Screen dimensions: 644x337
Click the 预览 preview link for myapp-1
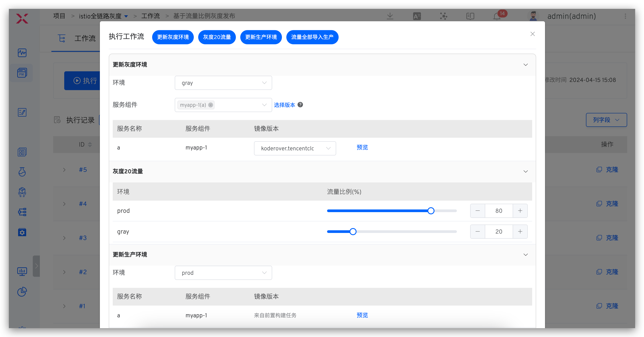click(x=362, y=147)
